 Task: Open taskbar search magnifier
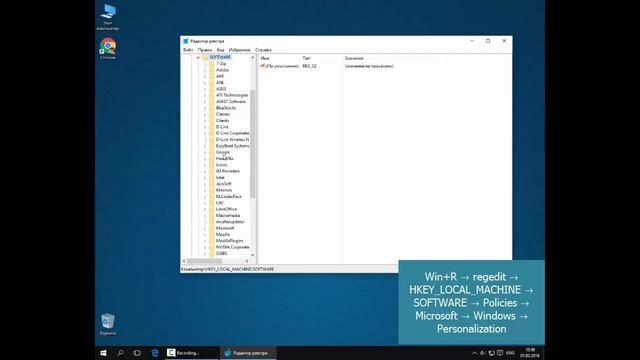click(120, 353)
